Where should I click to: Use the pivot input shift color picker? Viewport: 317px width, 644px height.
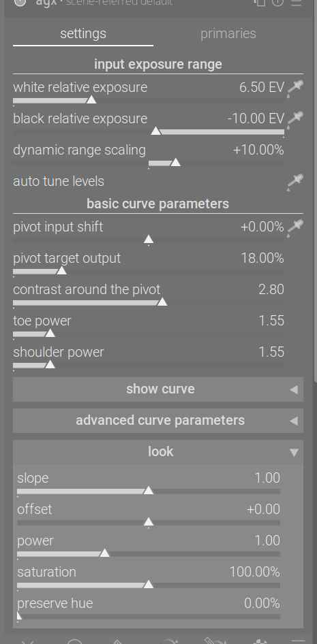295,227
